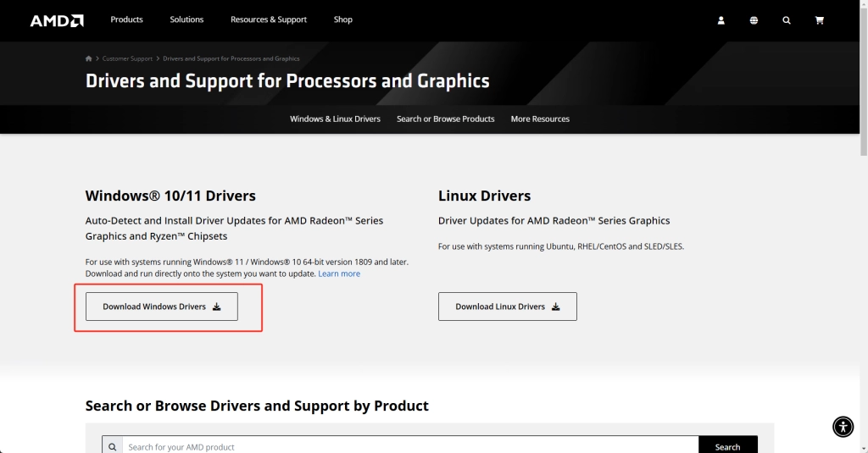Open the Products menu
The width and height of the screenshot is (868, 453).
[x=127, y=19]
